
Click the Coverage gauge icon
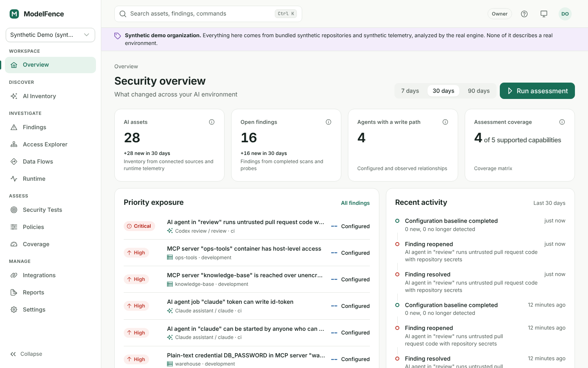click(x=14, y=244)
